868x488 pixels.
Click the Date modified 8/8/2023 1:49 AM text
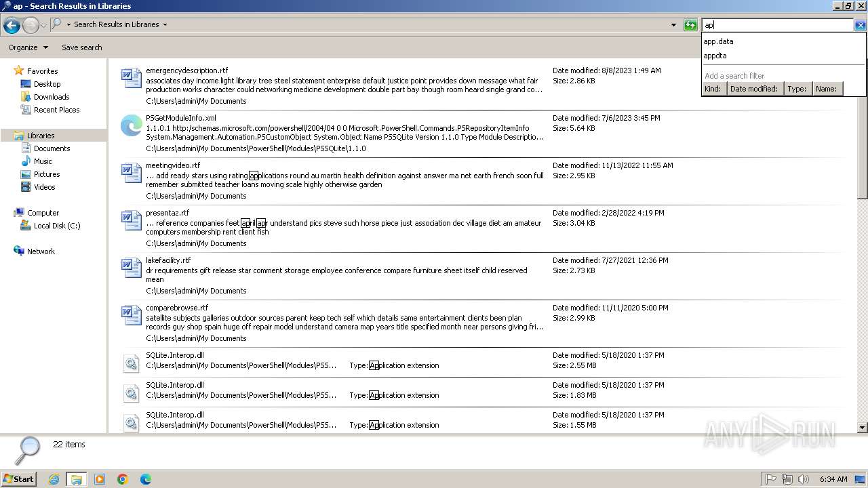606,70
